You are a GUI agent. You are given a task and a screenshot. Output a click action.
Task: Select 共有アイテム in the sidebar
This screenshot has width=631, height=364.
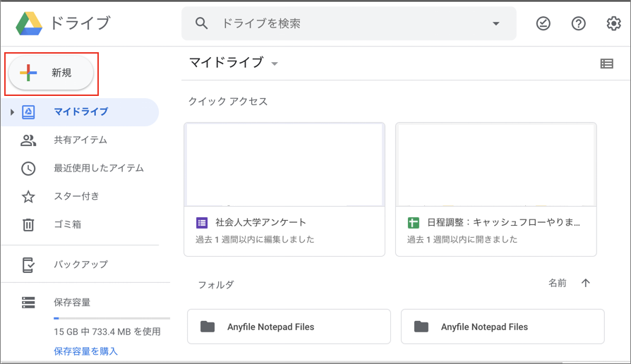click(x=80, y=140)
